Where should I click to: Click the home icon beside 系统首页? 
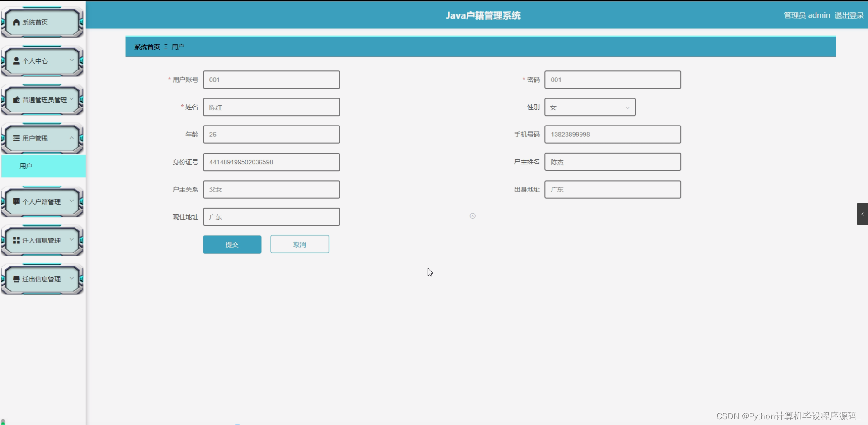click(15, 22)
